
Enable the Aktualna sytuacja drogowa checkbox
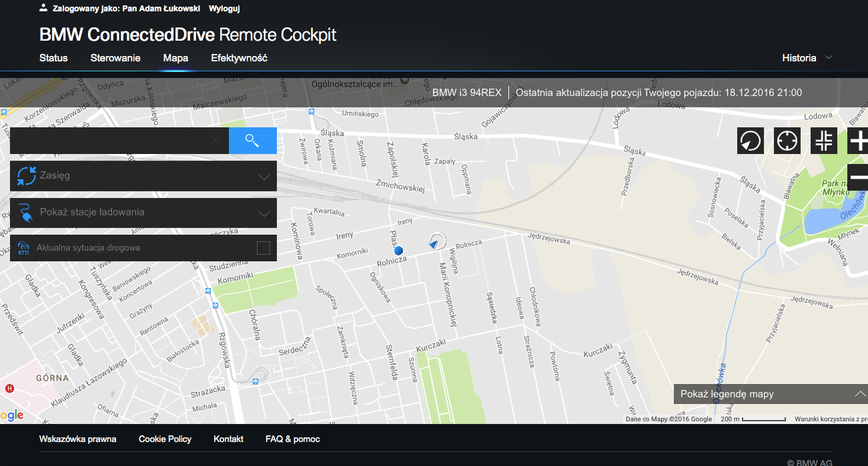264,248
